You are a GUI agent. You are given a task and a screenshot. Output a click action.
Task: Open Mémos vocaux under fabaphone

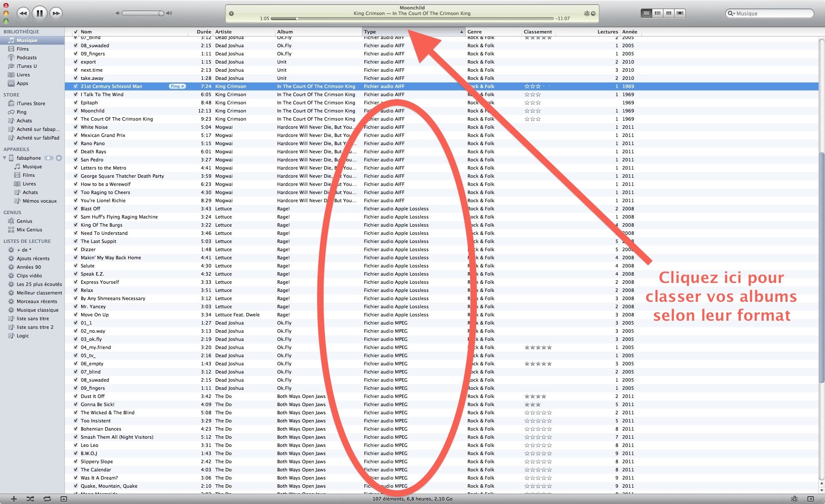pos(40,201)
